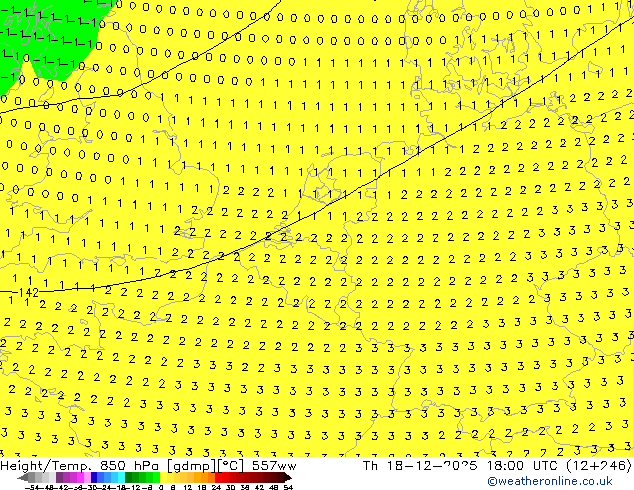The height and width of the screenshot is (490, 634).
Task: Click the 'Th 18-12-2025 18:00 UTC' timestamp
Action: 459,466
